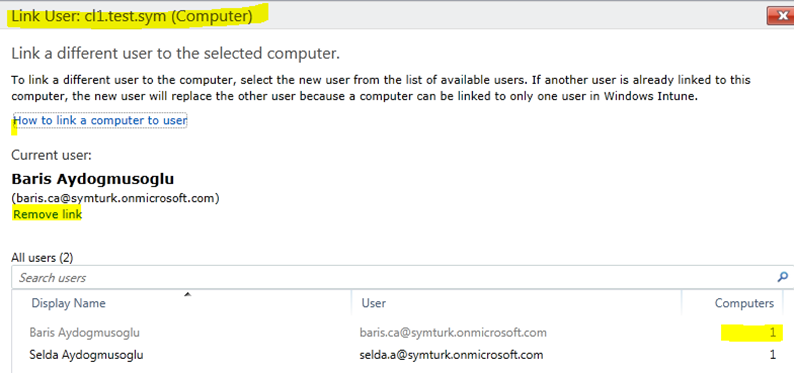
Task: Close the Link User dialog
Action: [x=780, y=16]
